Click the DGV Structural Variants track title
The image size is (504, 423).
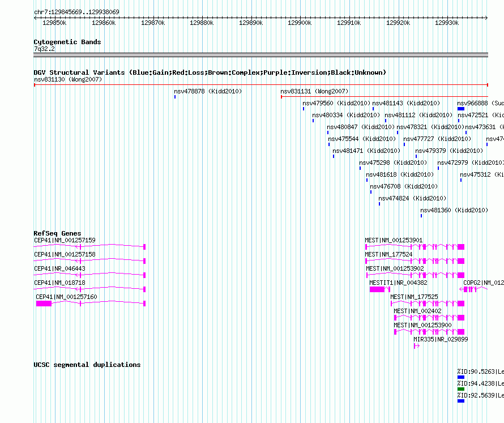pos(210,72)
